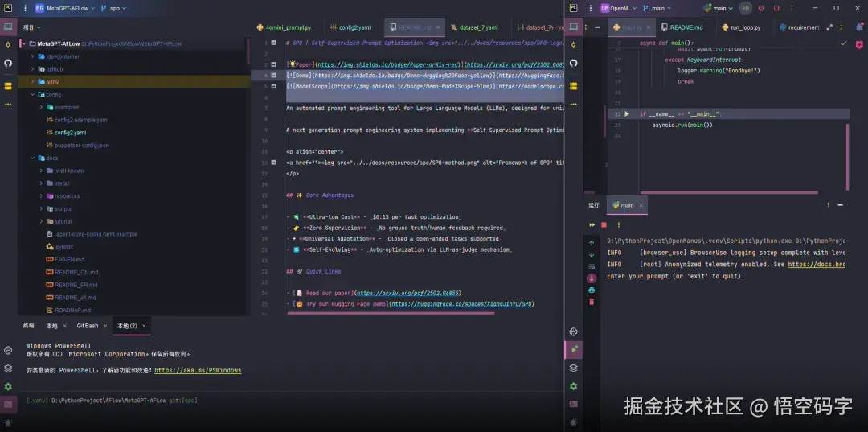Viewport: 868px width, 432px height.
Task: Stop the running main process in Run panel
Action: pyautogui.click(x=604, y=225)
